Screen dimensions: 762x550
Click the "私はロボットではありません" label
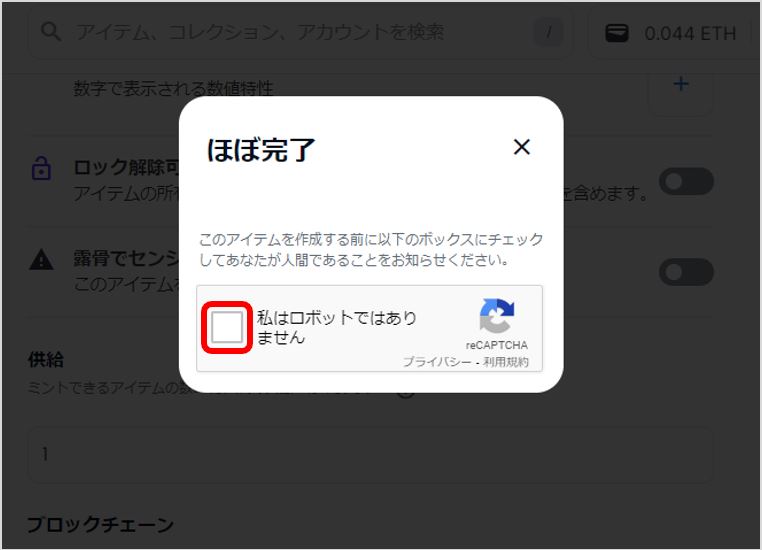(x=336, y=327)
